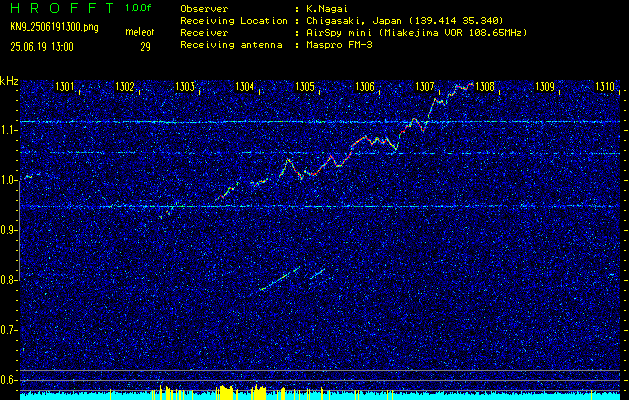Viewport: 629px width, 400px height.
Task: Click the Observer label
Action: point(204,8)
